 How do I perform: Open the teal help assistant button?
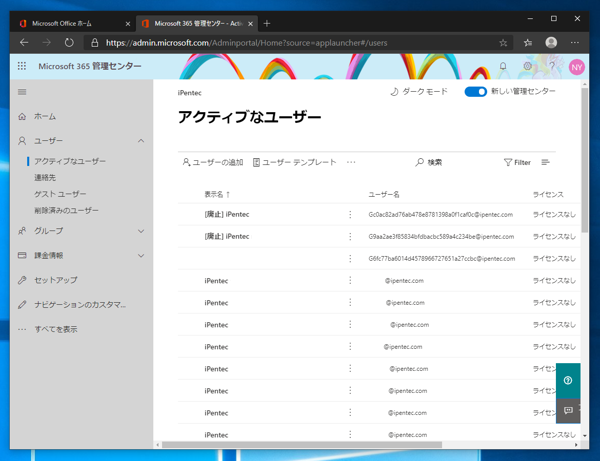(568, 380)
